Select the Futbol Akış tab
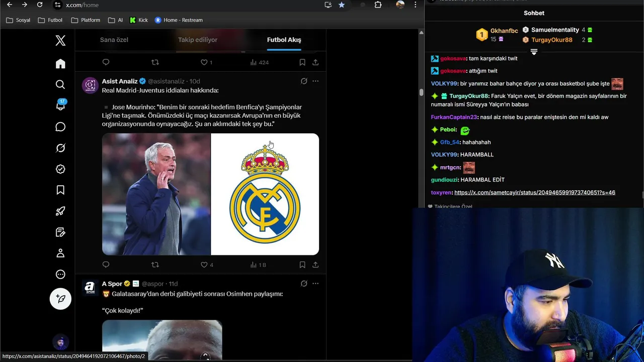The width and height of the screenshot is (644, 362). click(284, 40)
